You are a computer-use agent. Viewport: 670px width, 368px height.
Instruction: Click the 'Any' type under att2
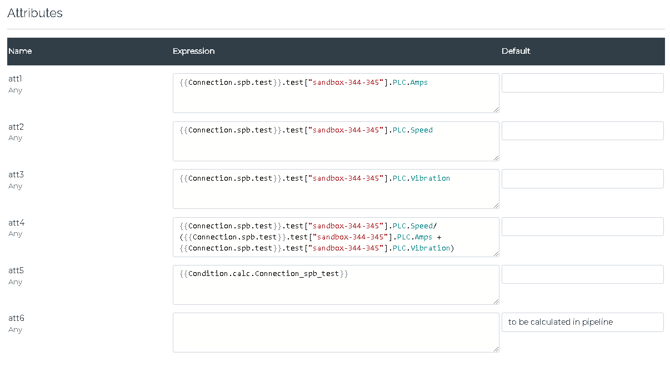click(15, 138)
